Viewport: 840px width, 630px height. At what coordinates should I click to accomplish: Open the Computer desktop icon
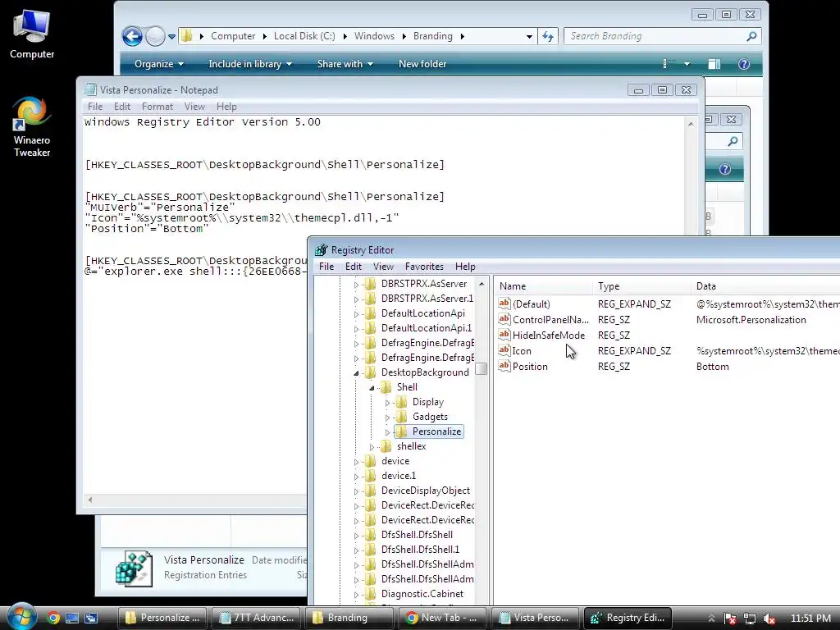[x=32, y=34]
